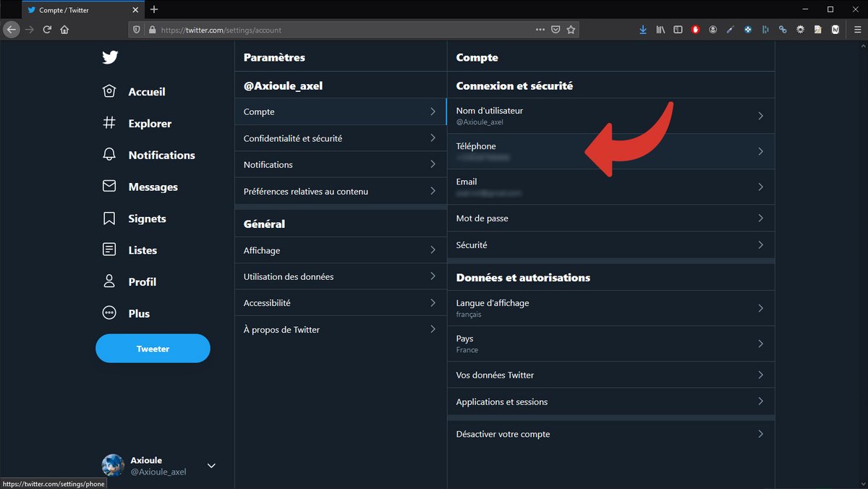Open À propos de Twitter

341,330
